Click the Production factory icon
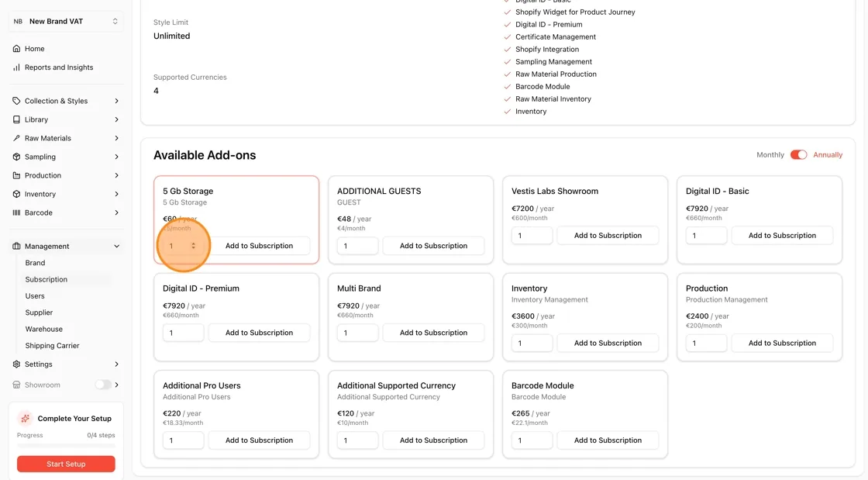868x480 pixels. tap(16, 175)
